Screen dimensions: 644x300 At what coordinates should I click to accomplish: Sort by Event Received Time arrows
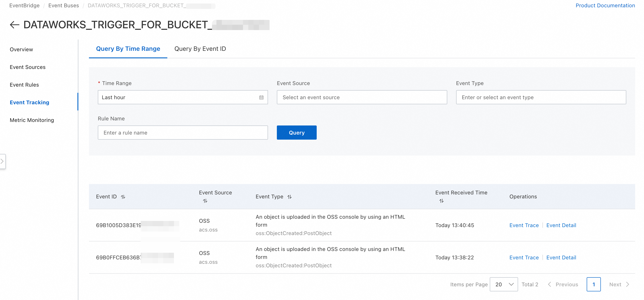441,201
